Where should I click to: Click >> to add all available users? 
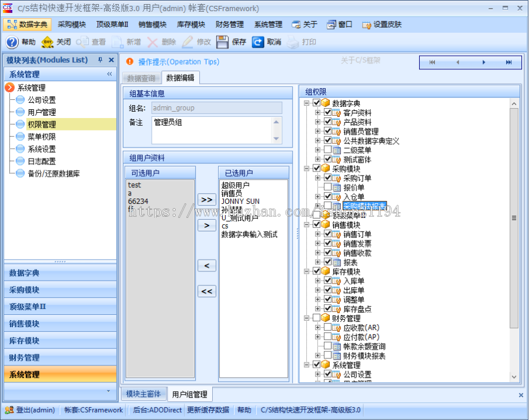coord(206,199)
